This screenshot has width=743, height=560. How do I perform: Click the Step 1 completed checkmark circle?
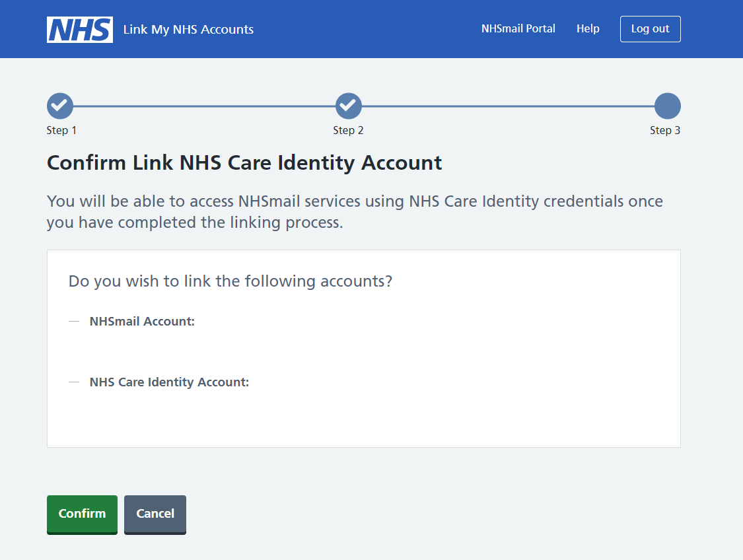[x=59, y=106]
